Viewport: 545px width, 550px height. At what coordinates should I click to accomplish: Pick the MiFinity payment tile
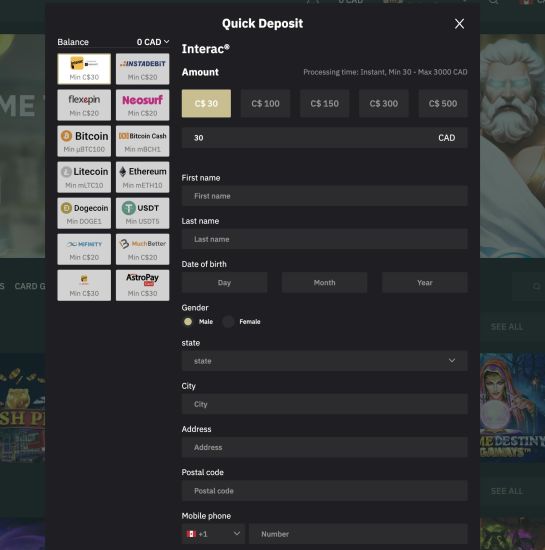tap(84, 249)
